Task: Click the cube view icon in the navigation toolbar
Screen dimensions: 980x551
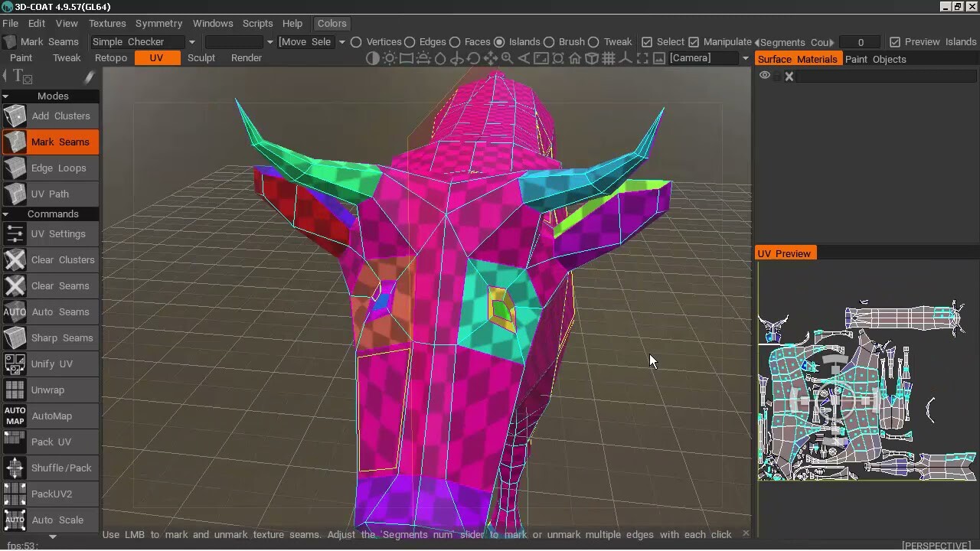Action: [592, 58]
